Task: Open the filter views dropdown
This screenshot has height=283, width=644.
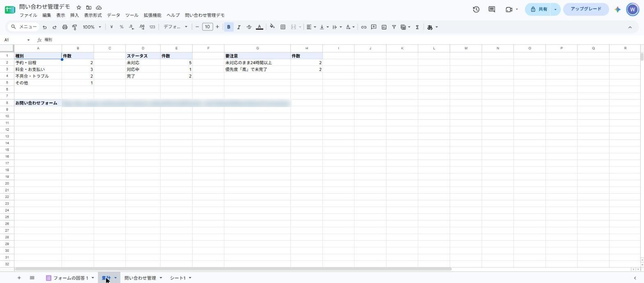Action: pos(405,27)
